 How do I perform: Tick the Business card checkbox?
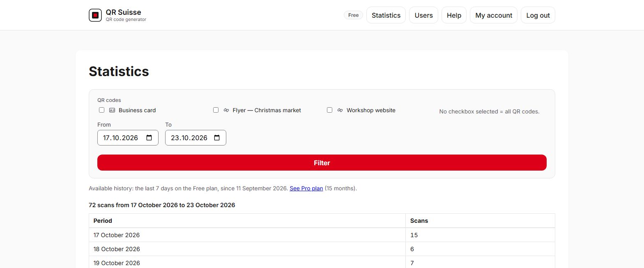point(101,110)
